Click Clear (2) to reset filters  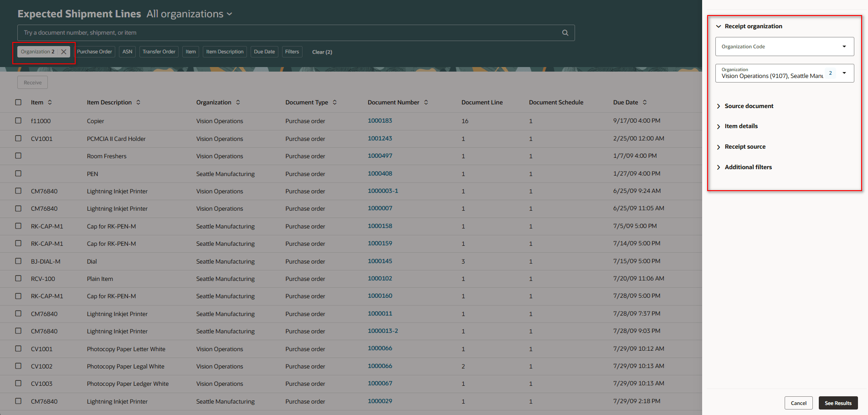click(322, 52)
